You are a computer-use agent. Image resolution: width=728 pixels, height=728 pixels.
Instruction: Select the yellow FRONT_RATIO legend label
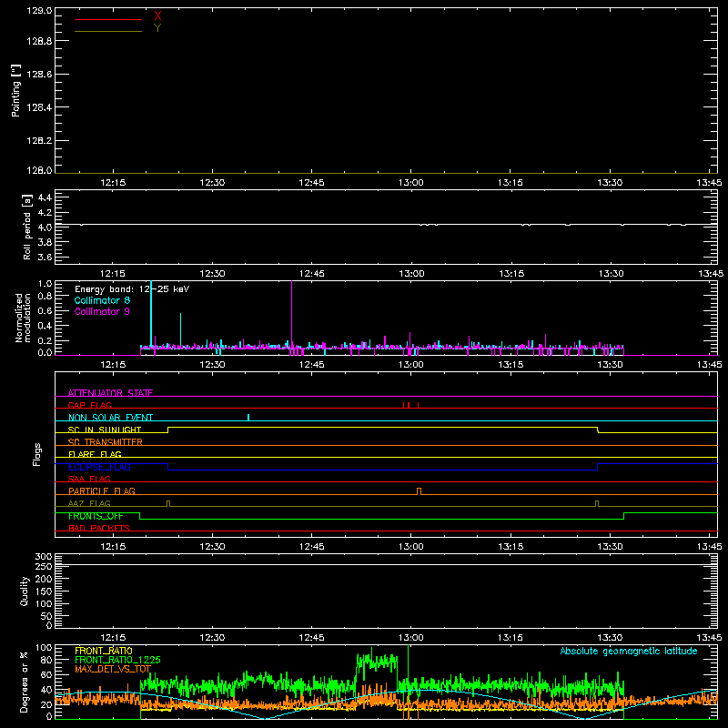(104, 651)
